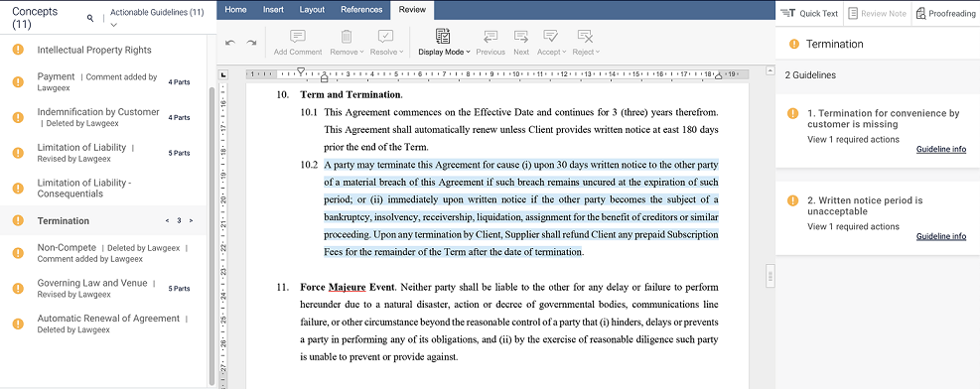Click warning icon beside Payment concept
The width and height of the screenshot is (980, 389).
click(x=18, y=81)
